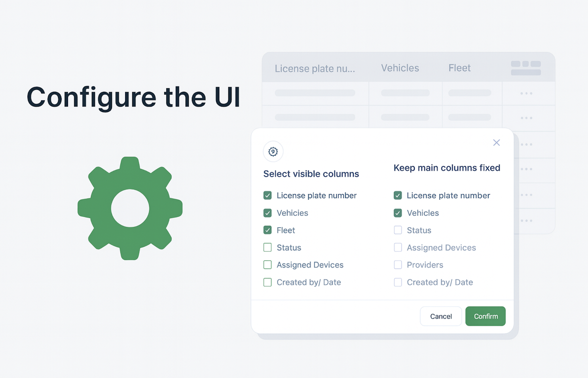Check Assigned Devices under Select visible columns
The height and width of the screenshot is (378, 588).
click(x=267, y=265)
